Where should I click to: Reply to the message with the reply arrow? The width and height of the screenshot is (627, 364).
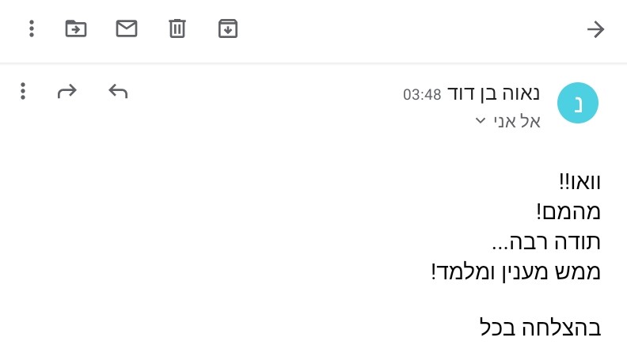[x=118, y=91]
